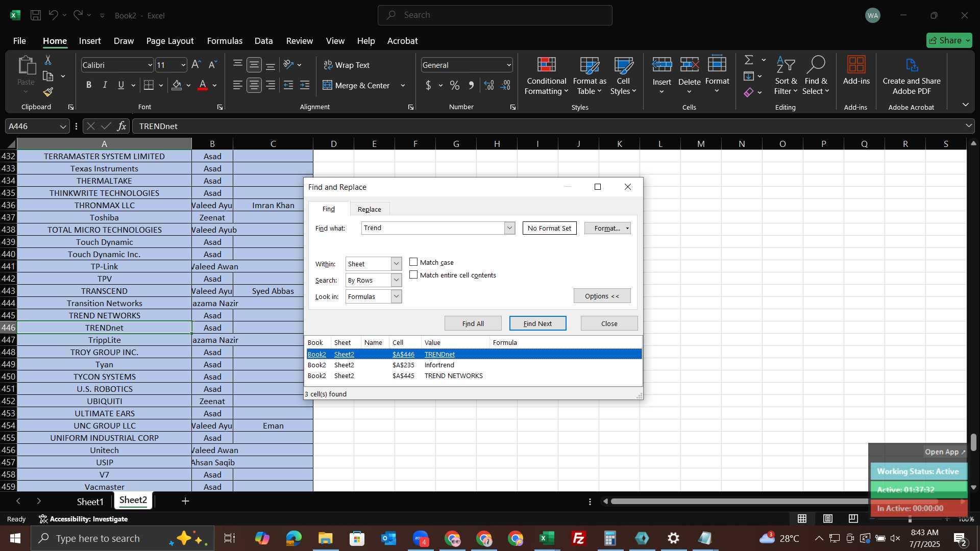Toggle Merge & Center

click(x=356, y=85)
